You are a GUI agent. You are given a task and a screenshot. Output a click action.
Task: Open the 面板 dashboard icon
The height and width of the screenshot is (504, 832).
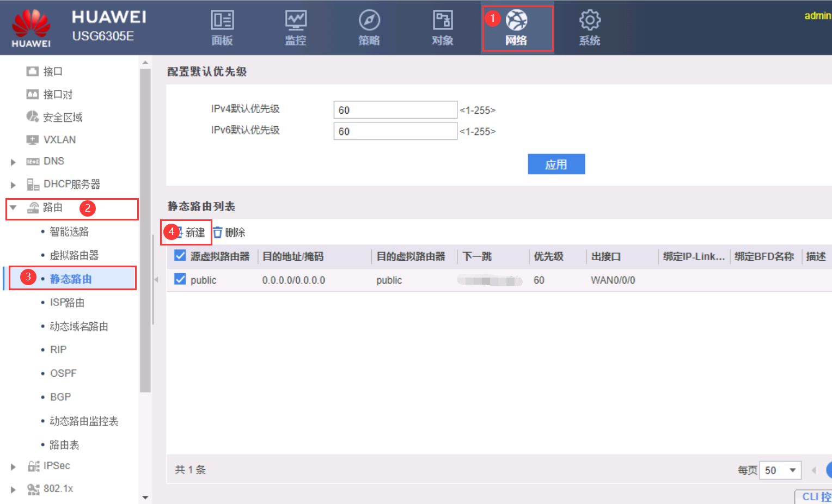222,21
